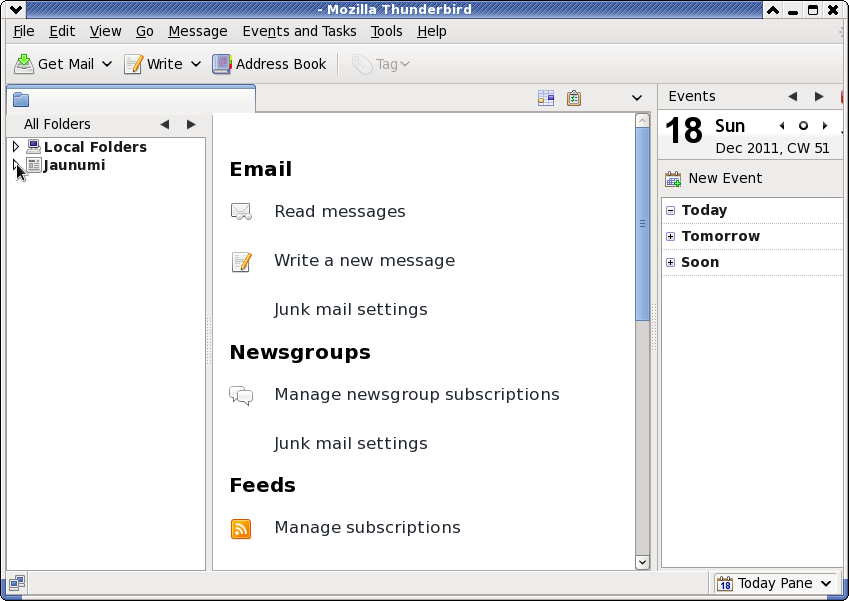Click the Get Mail download icon
Viewport: 849px width, 601px height.
pyautogui.click(x=24, y=64)
